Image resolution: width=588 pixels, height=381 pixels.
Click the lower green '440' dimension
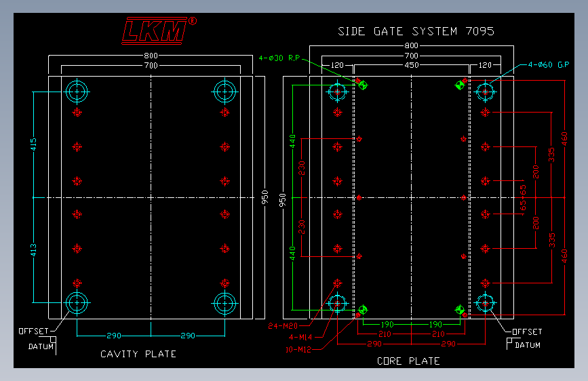(x=292, y=253)
